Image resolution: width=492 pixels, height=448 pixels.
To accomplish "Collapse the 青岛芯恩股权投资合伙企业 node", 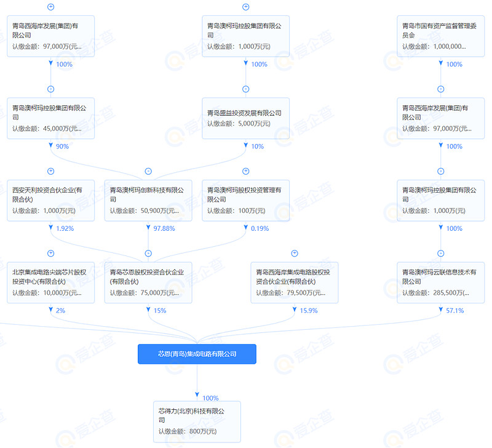I will [x=148, y=254].
